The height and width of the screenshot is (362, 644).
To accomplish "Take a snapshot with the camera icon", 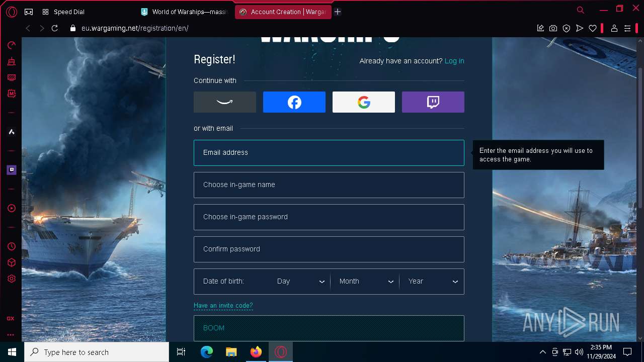I will click(553, 28).
